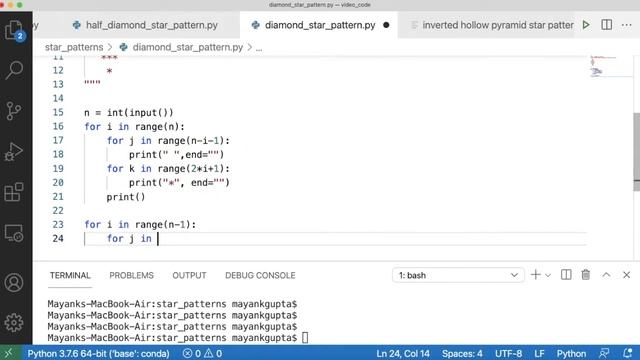Select the TERMINAL panel tab
This screenshot has width=640, height=360.
click(x=70, y=276)
